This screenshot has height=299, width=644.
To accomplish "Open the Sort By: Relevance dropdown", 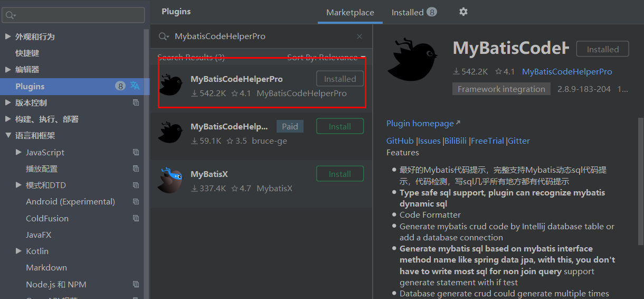I will [326, 57].
